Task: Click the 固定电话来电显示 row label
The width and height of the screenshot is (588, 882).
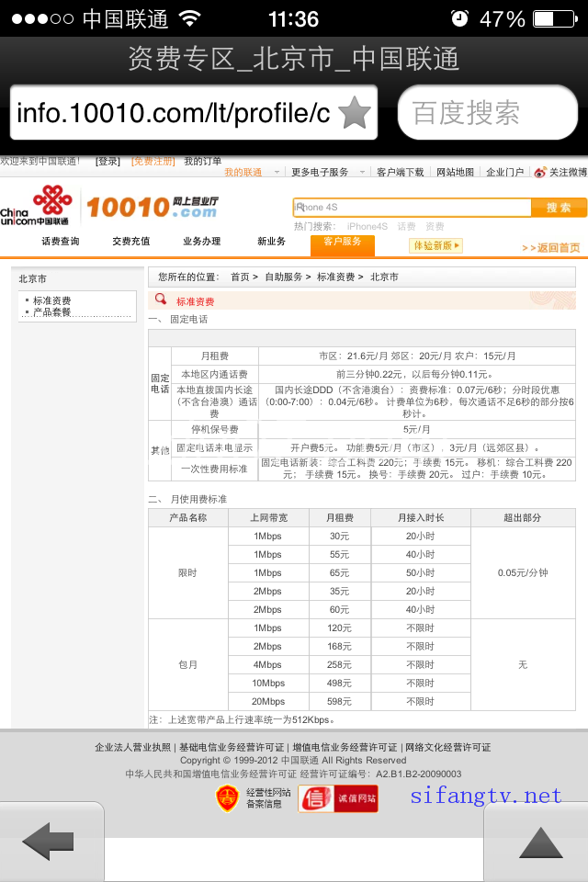Action: click(x=214, y=447)
